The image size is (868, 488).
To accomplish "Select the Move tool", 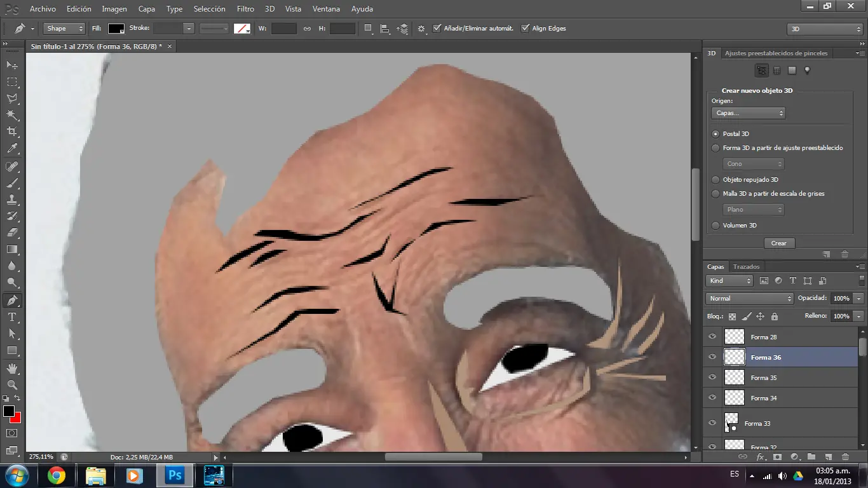I will coord(12,65).
